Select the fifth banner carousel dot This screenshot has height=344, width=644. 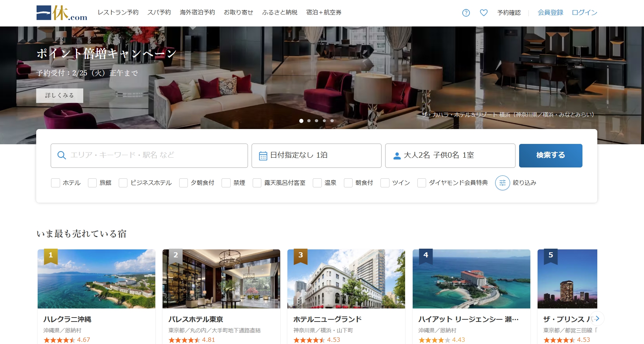click(x=332, y=121)
